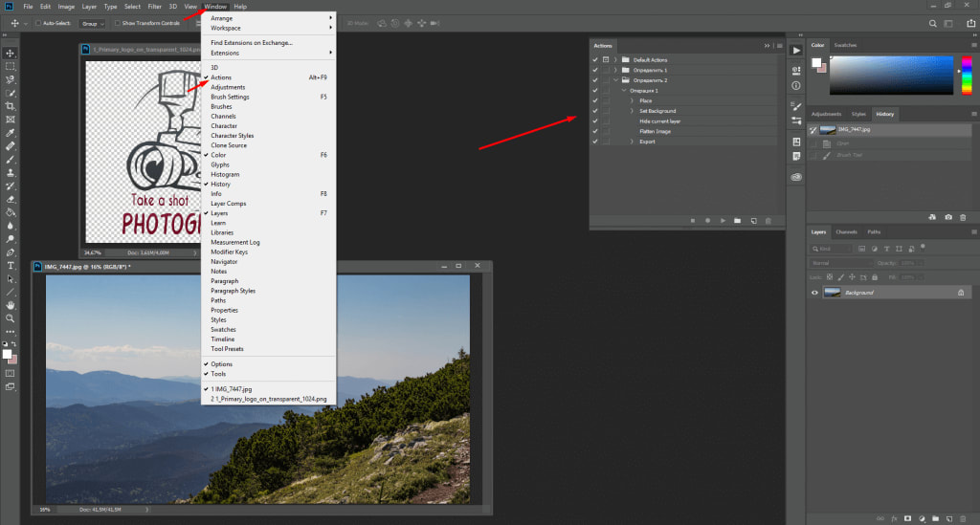Viewport: 980px width, 525px height.
Task: Select the Crop tool
Action: coord(10,106)
